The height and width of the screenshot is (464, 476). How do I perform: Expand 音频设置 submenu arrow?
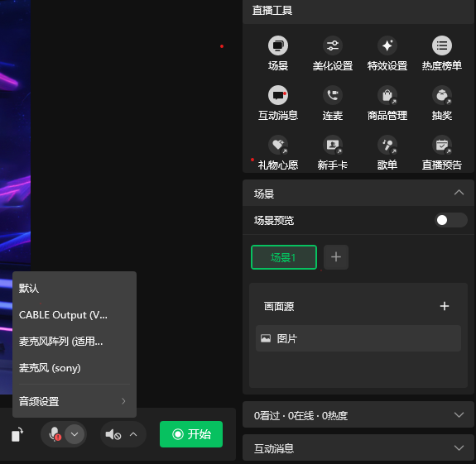pos(123,401)
